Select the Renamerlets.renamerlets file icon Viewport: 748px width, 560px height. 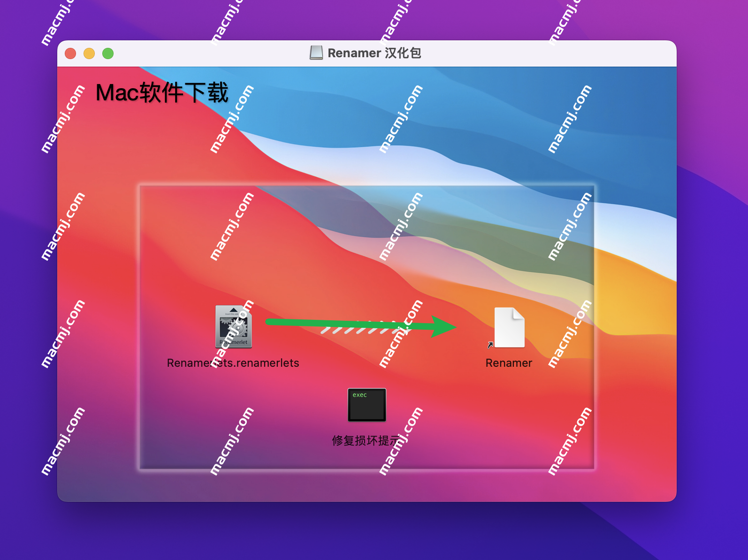tap(234, 327)
